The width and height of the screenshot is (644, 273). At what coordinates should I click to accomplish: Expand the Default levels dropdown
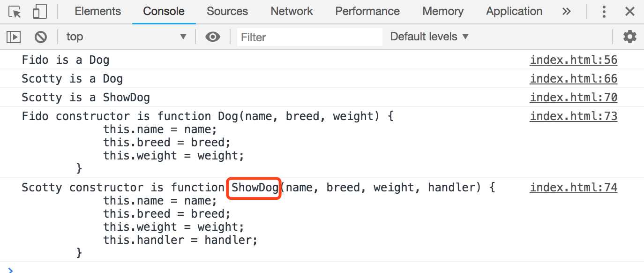[429, 37]
